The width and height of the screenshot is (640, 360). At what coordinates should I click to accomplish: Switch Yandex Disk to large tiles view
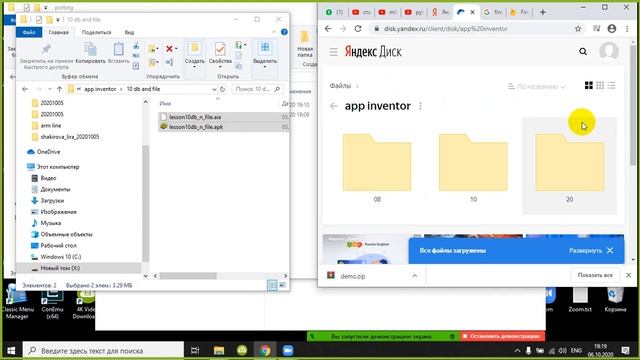[x=589, y=85]
